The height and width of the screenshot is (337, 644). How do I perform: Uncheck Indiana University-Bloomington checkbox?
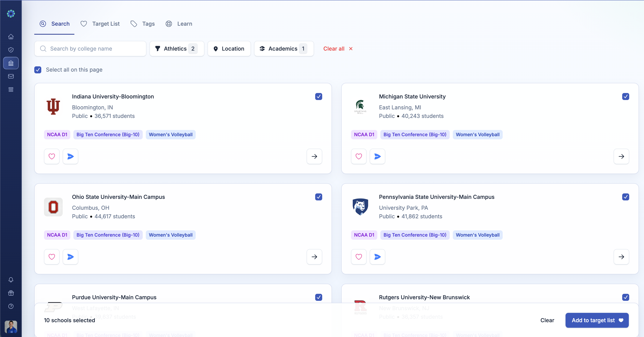tap(319, 97)
